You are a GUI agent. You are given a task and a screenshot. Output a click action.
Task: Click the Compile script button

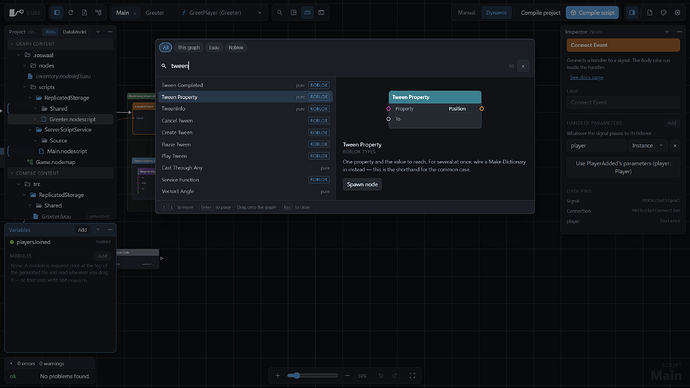592,13
